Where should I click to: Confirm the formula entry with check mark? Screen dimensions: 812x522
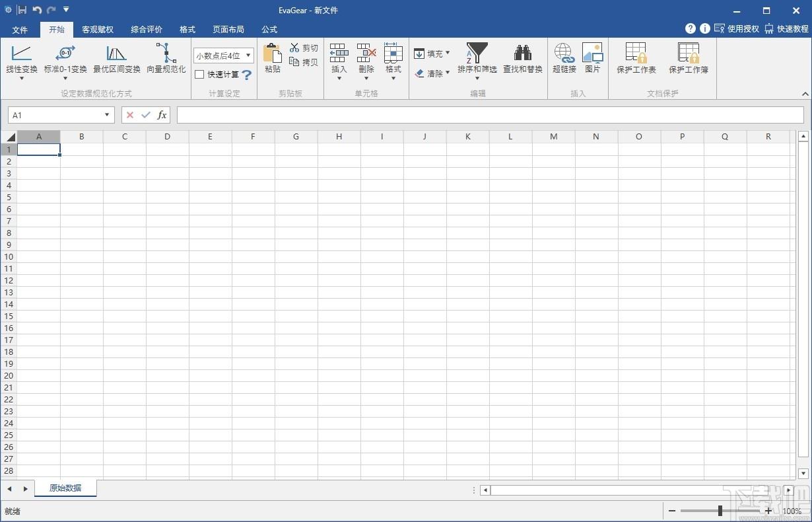pyautogui.click(x=146, y=115)
